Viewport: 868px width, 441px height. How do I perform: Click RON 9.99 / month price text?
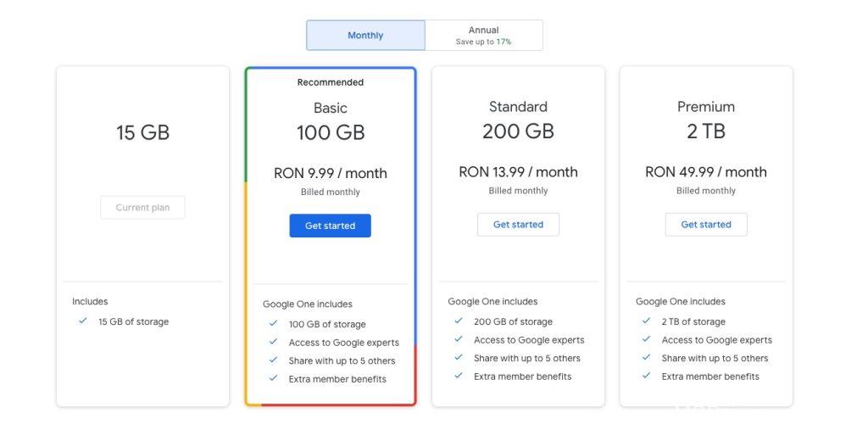pyautogui.click(x=330, y=173)
